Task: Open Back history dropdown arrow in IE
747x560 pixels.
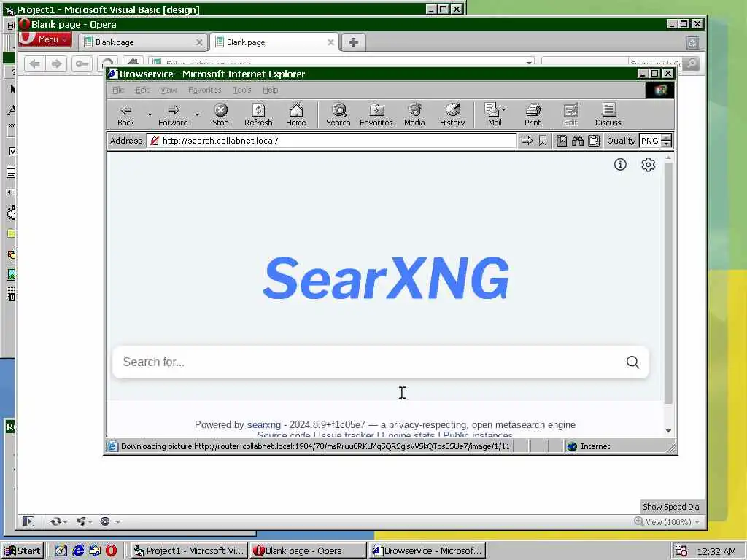Action: [x=150, y=114]
